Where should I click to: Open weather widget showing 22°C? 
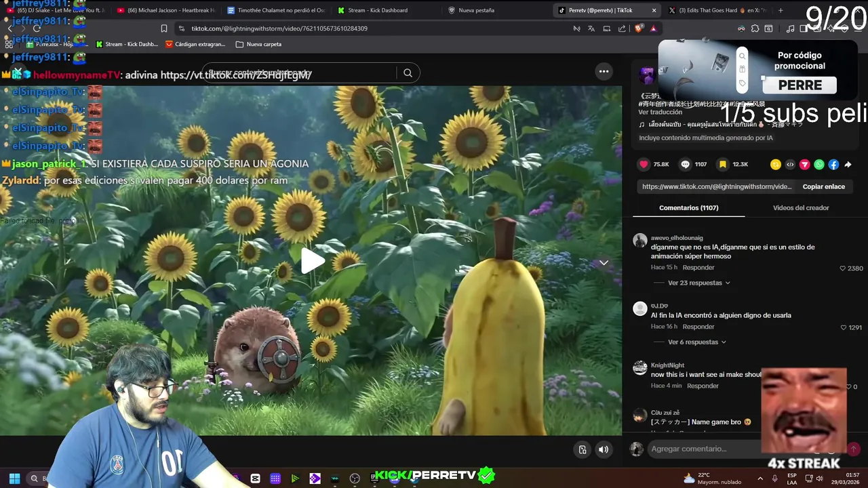712,479
